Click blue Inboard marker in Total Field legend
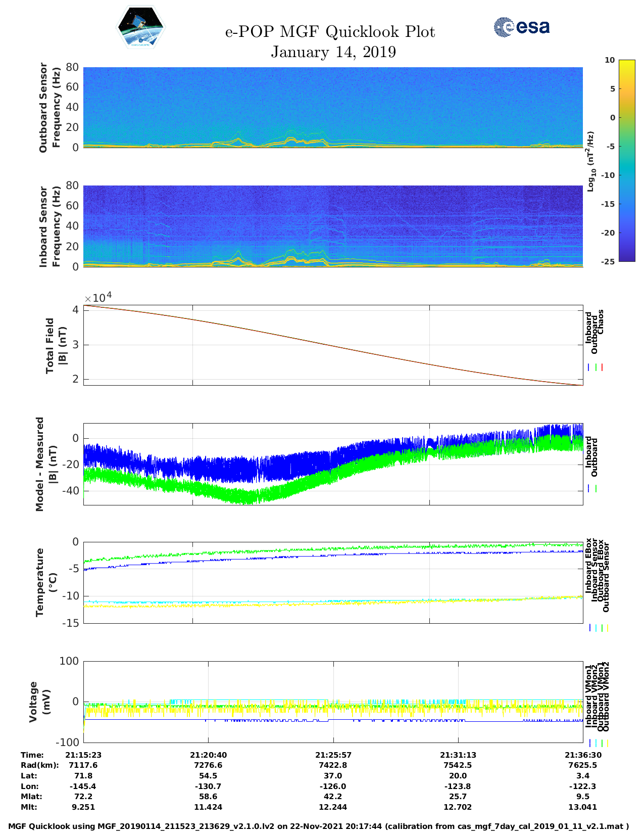The image size is (644, 834). pos(589,367)
